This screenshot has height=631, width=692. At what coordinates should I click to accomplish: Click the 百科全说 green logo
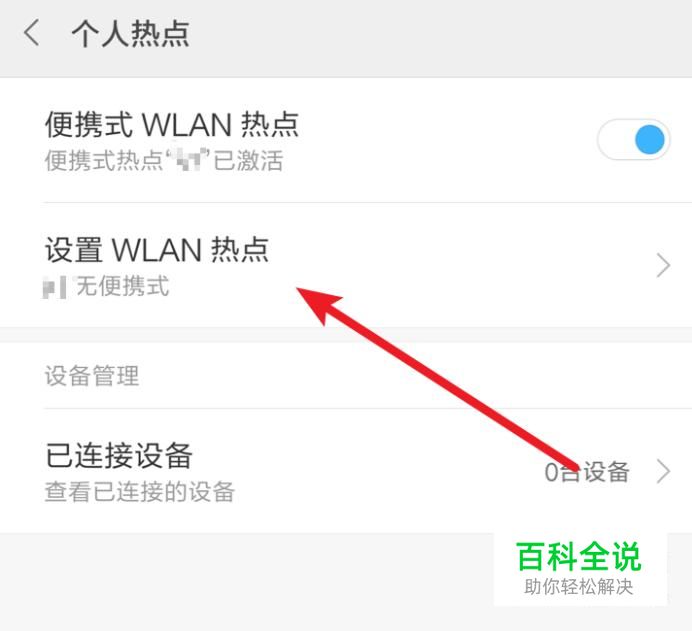point(579,556)
